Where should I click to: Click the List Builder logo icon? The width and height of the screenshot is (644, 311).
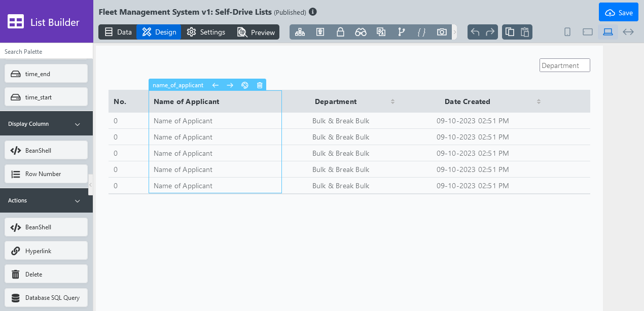point(16,22)
